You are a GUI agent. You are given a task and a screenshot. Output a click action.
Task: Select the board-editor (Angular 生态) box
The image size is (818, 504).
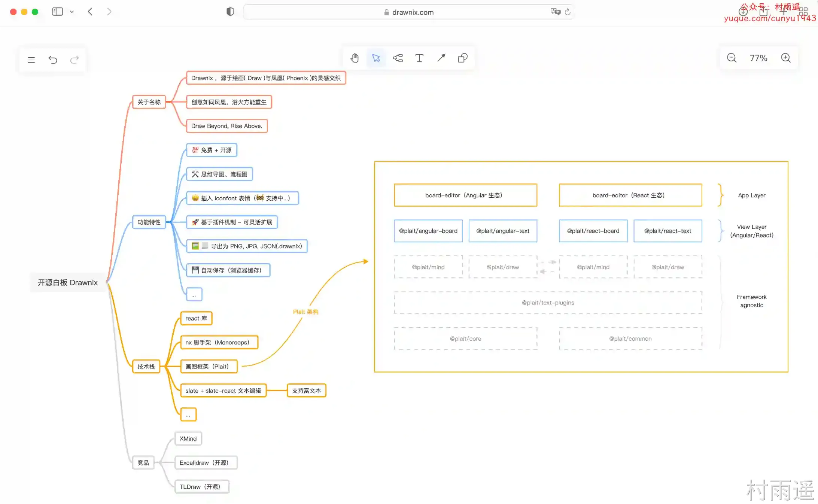[465, 195]
